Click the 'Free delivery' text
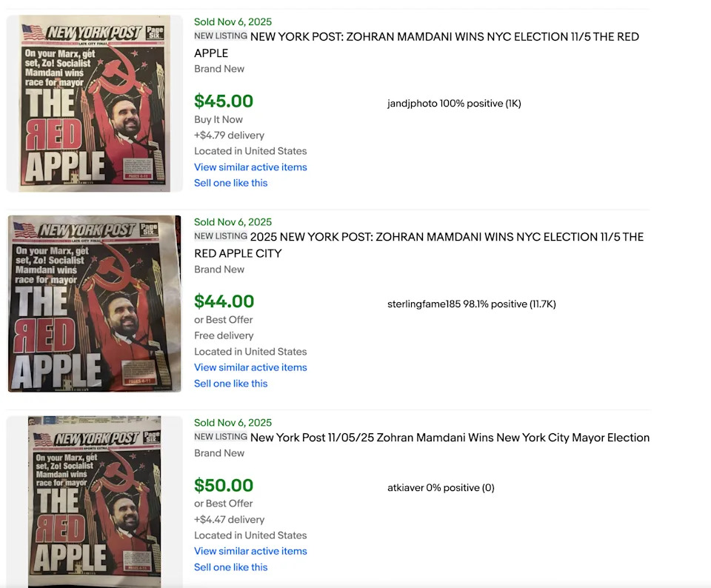The height and width of the screenshot is (588, 711). [x=224, y=335]
